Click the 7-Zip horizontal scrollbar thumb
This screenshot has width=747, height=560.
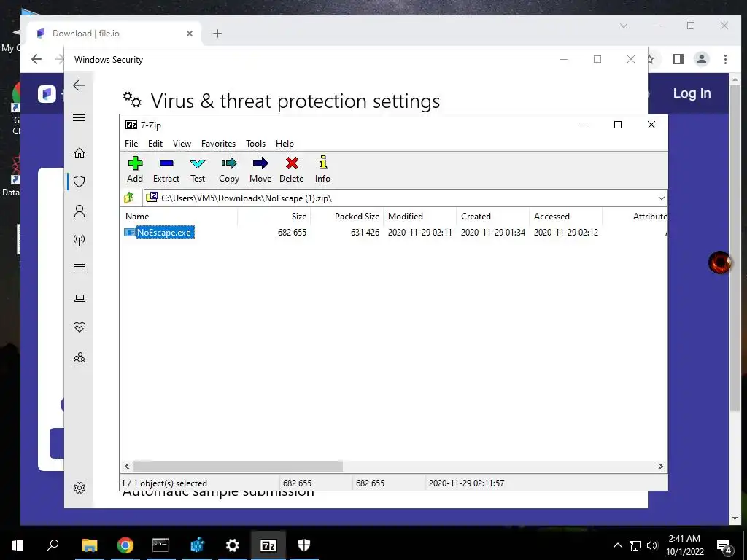[238, 466]
